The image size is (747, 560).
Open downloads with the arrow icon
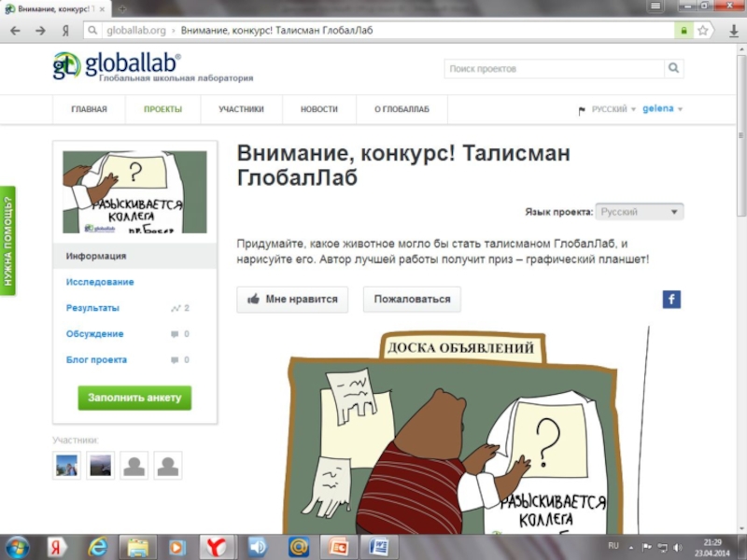pos(734,31)
